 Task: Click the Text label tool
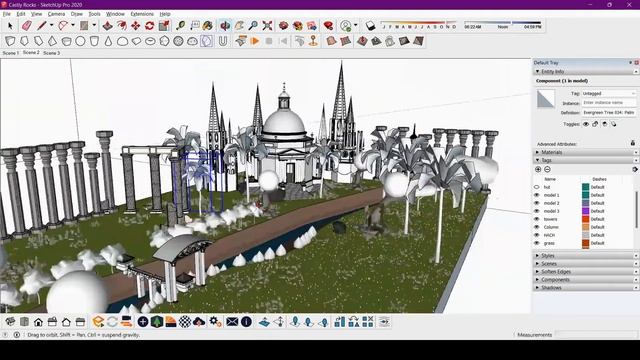pos(195,26)
